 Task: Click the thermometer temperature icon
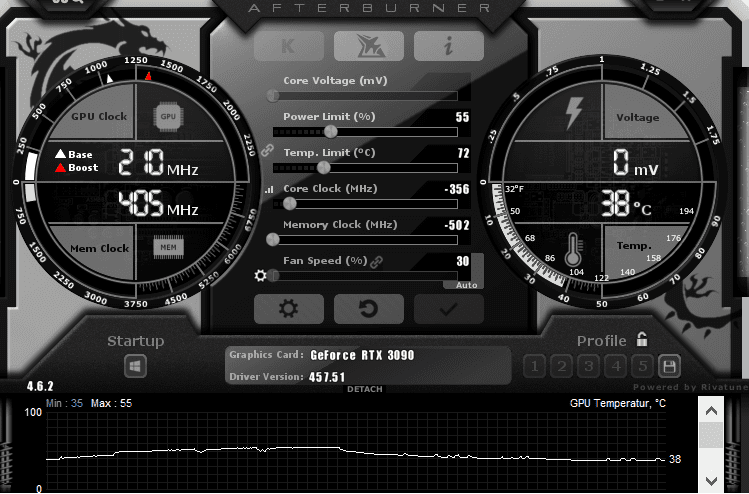pos(573,249)
